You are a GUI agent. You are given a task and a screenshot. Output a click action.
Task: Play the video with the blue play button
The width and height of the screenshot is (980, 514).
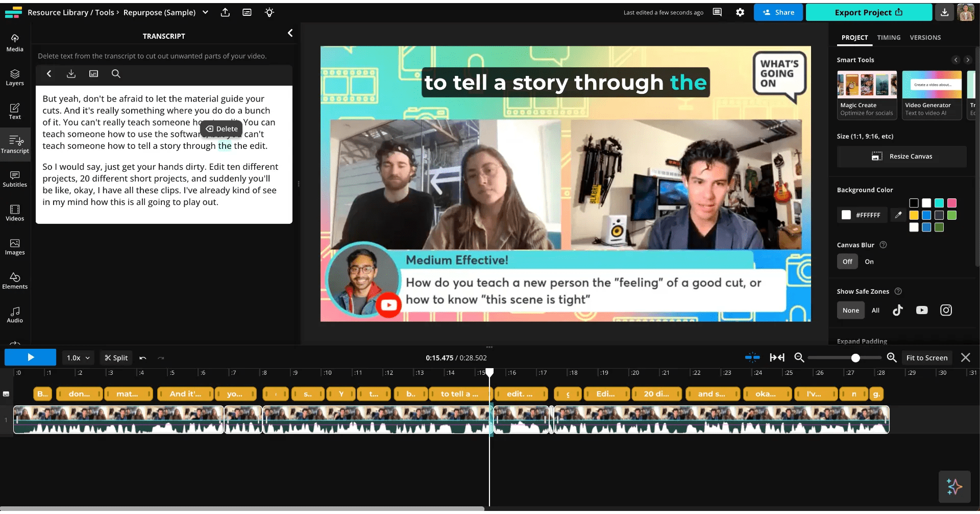pos(30,357)
